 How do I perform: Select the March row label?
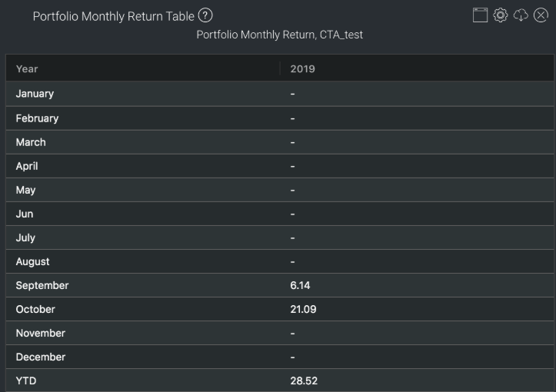pos(31,142)
